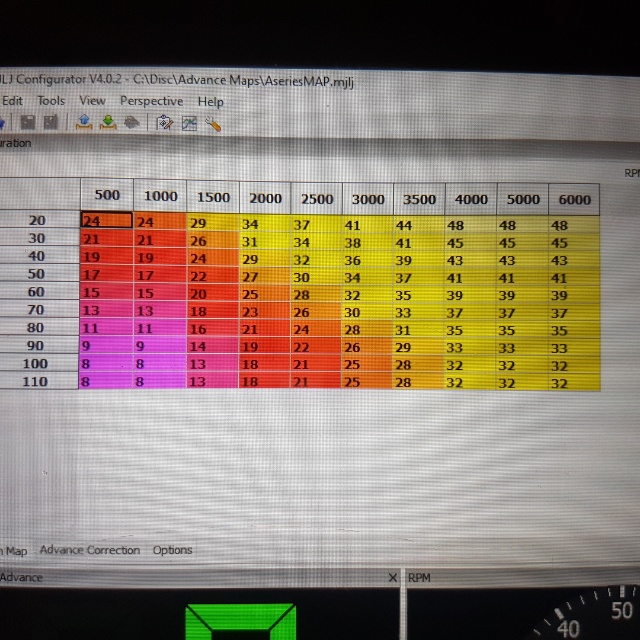Select the 1500 RPM column header

213,197
